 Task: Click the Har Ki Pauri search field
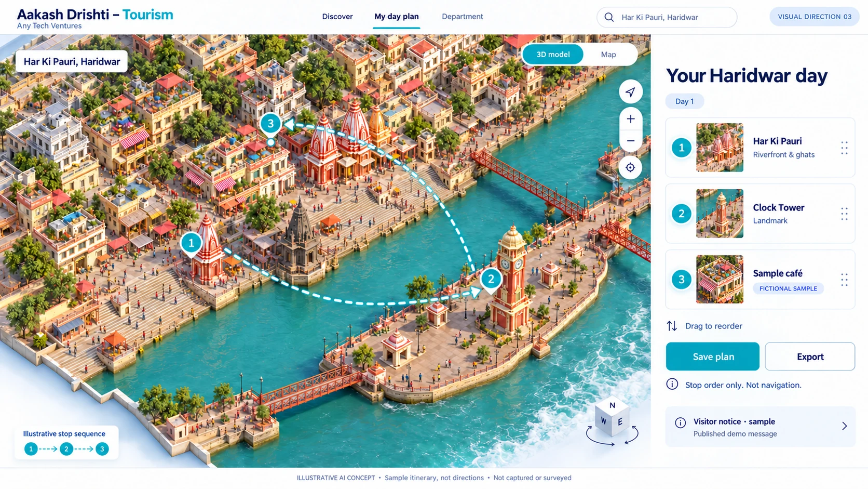tap(667, 17)
